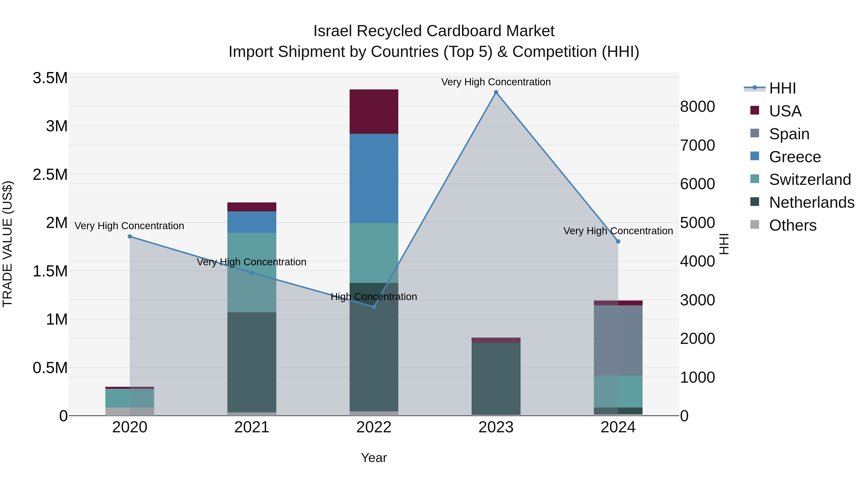
Task: Click the 2M left axis tick label
Action: click(x=57, y=223)
